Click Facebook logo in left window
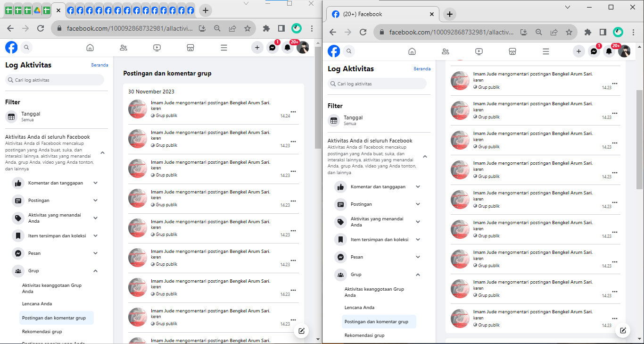Image resolution: width=644 pixels, height=344 pixels. [11, 47]
